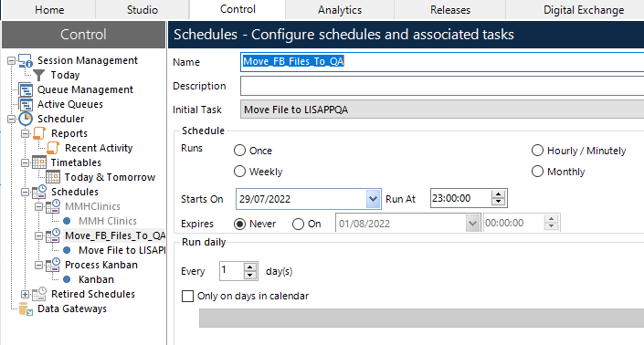Select Expires On radio button
Image resolution: width=644 pixels, height=345 pixels.
pos(298,224)
